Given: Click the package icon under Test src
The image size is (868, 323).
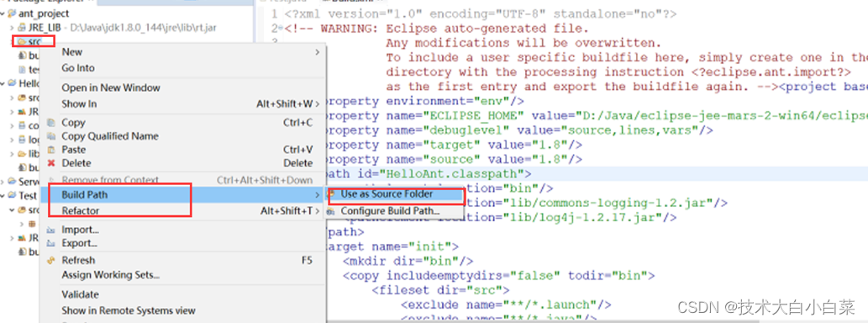Looking at the screenshot, I should (x=32, y=224).
